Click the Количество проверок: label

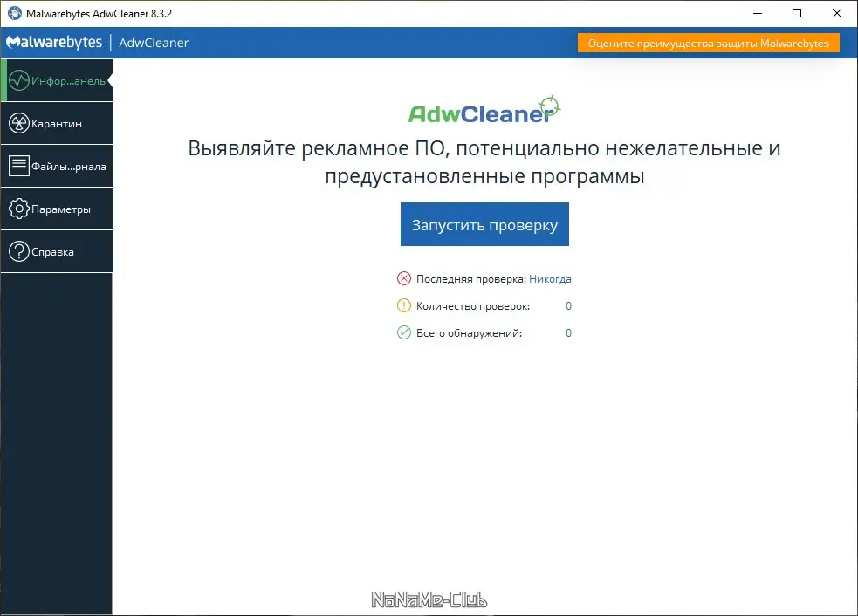coord(473,305)
